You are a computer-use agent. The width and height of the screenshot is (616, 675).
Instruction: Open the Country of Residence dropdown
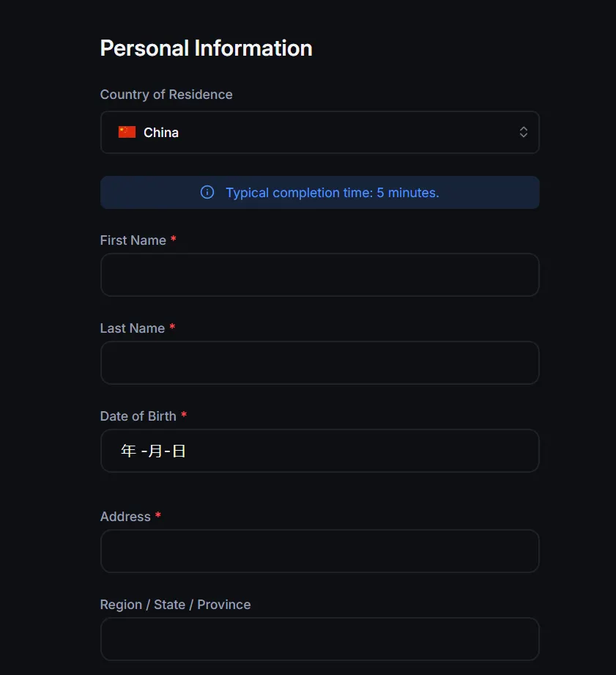[x=319, y=132]
